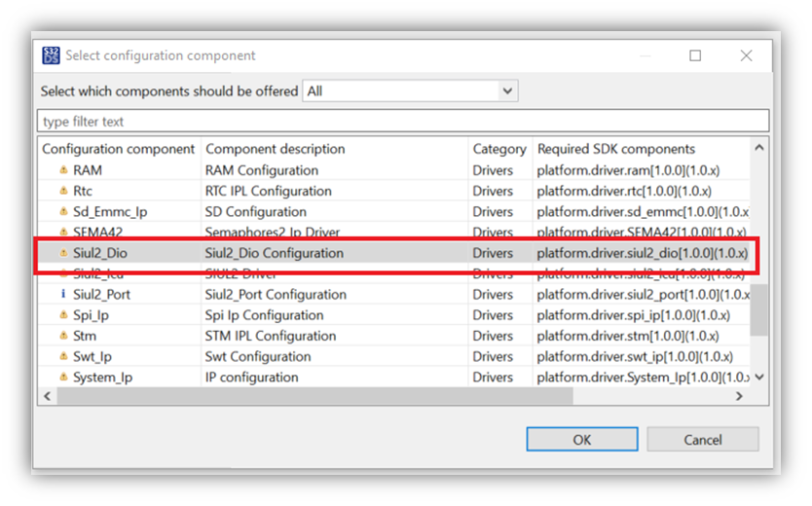
Task: Click the warning icon next to Spi_Ip
Action: 63,315
